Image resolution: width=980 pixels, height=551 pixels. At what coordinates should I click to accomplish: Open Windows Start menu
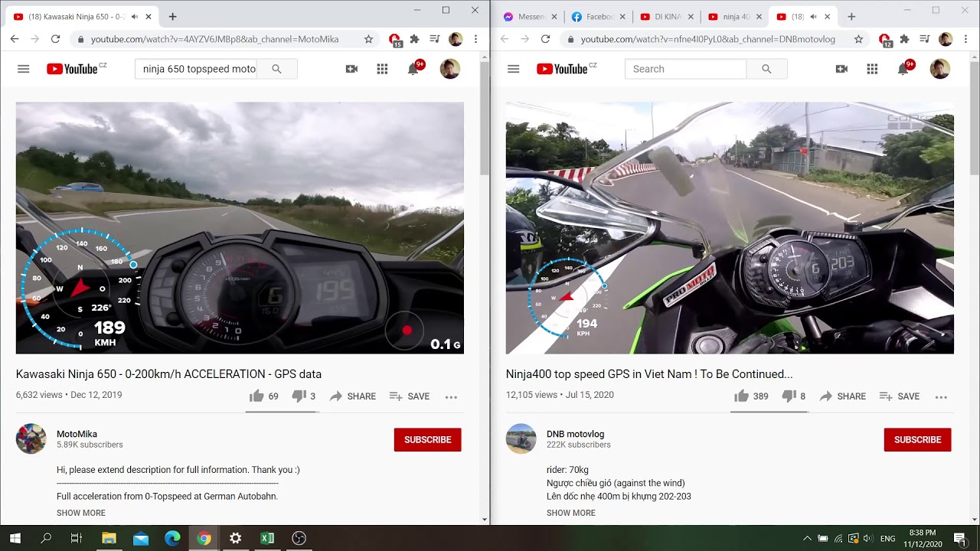coord(15,539)
